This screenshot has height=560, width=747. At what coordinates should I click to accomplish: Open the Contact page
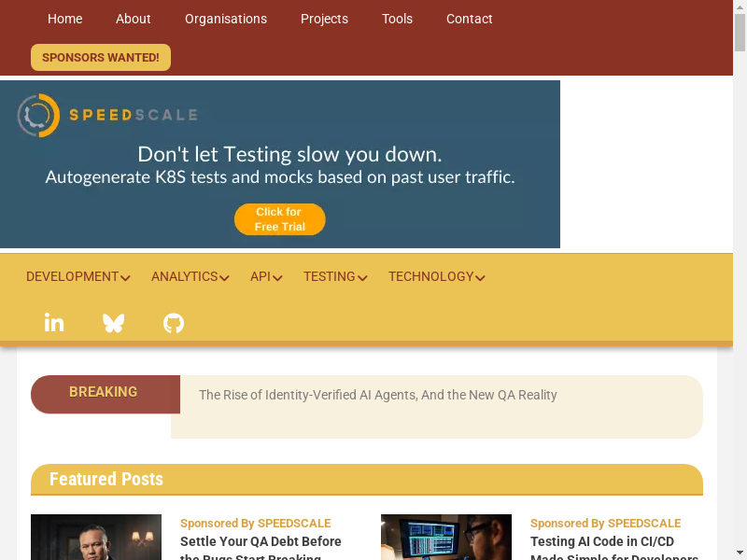point(469,19)
